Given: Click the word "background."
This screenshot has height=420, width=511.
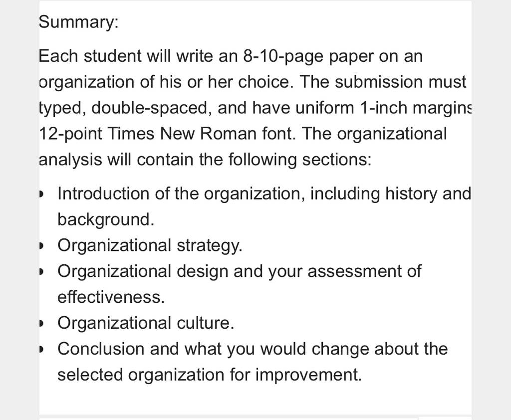Looking at the screenshot, I should [106, 220].
